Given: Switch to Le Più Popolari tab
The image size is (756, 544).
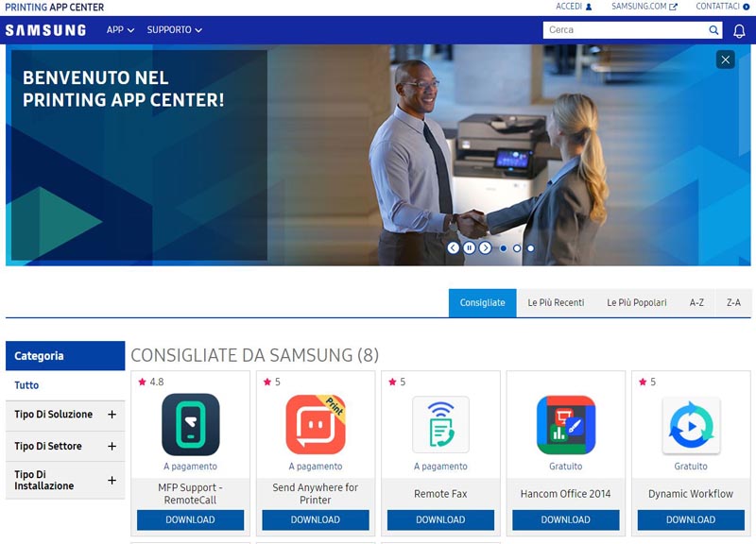Looking at the screenshot, I should tap(637, 303).
